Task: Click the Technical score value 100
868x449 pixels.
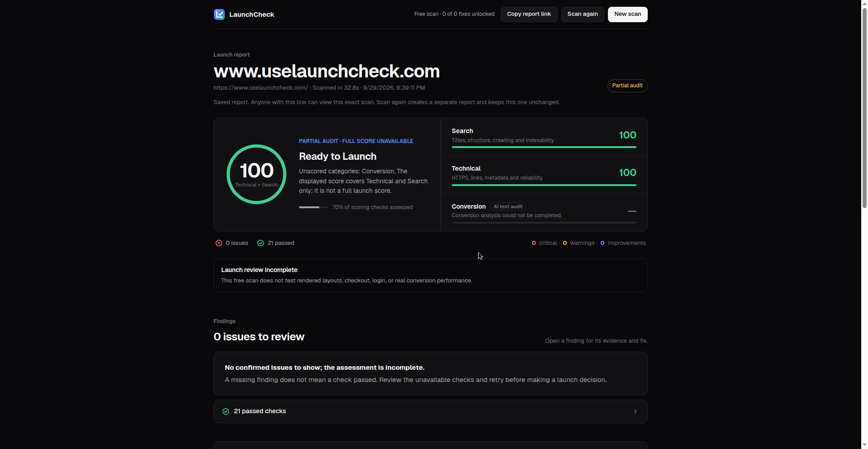Action: tap(627, 172)
